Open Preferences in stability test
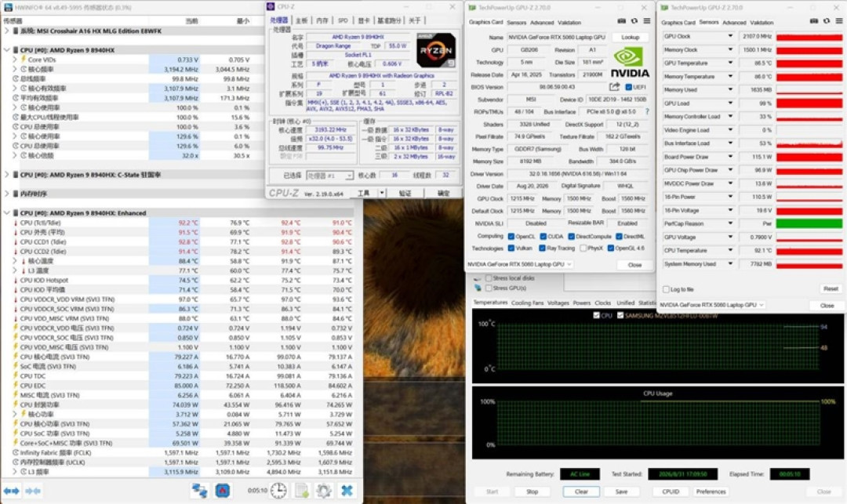 click(711, 491)
